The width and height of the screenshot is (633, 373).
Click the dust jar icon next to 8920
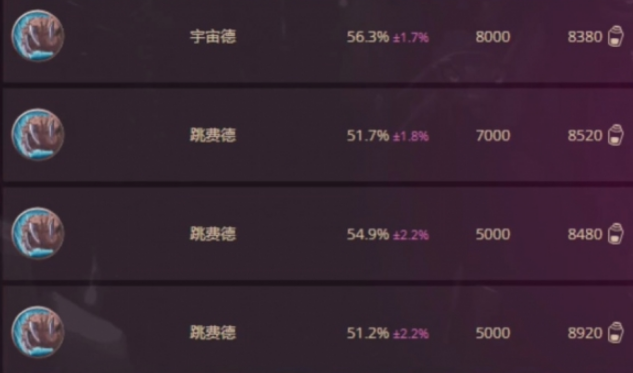click(616, 333)
